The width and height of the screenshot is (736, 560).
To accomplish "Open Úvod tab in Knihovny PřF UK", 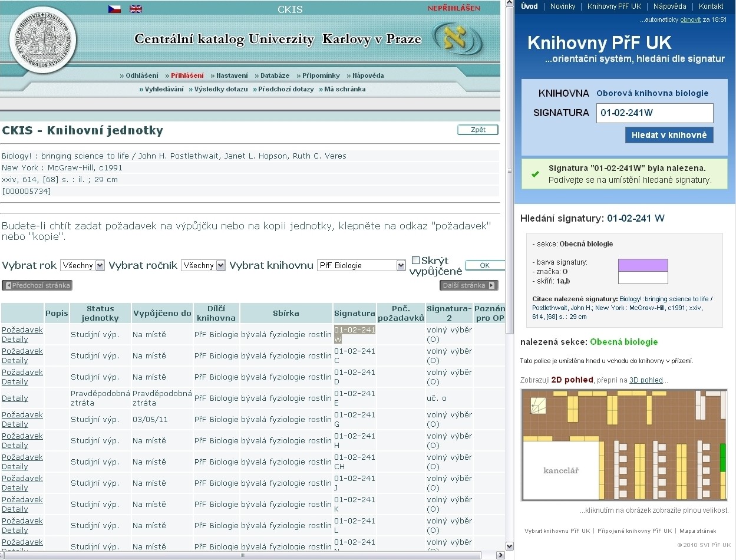I will point(529,6).
